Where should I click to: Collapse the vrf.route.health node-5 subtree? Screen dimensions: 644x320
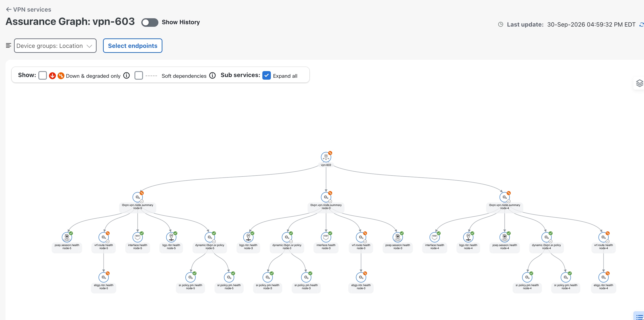[x=107, y=241]
